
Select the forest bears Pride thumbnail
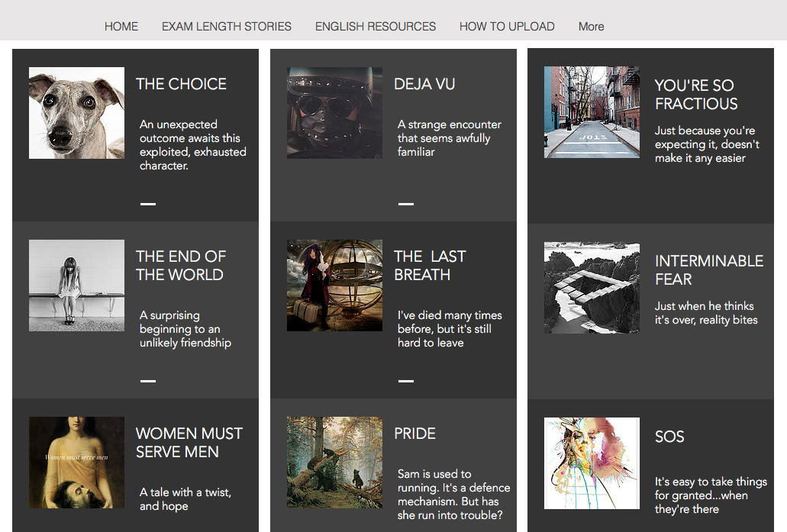[x=335, y=463]
